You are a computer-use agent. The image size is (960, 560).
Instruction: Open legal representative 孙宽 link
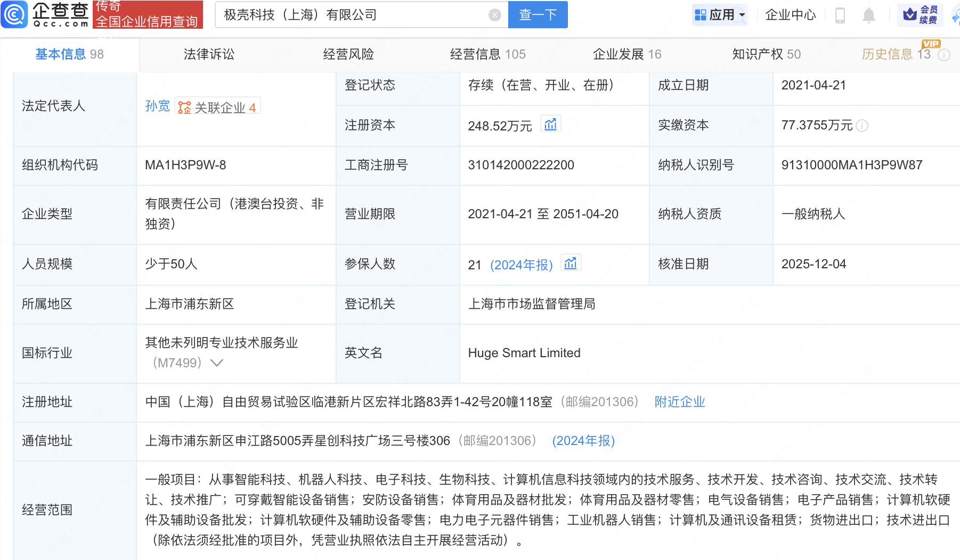tap(157, 106)
